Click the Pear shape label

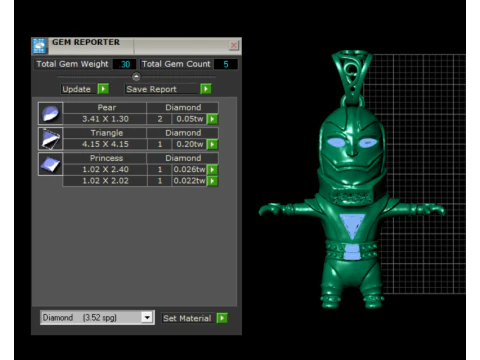point(105,108)
